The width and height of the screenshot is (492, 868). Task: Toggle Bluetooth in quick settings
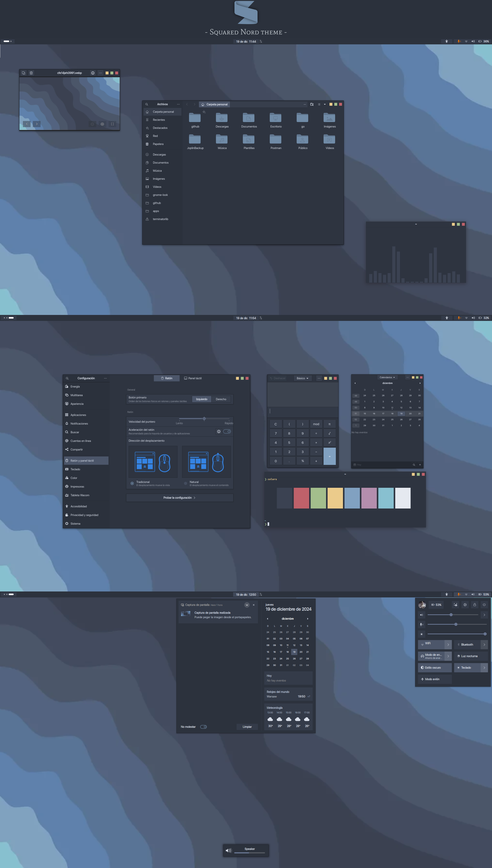[x=467, y=644]
